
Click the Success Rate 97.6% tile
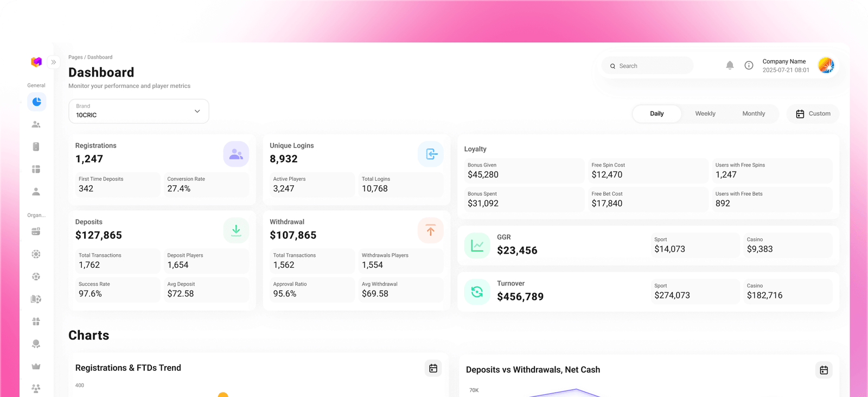118,289
